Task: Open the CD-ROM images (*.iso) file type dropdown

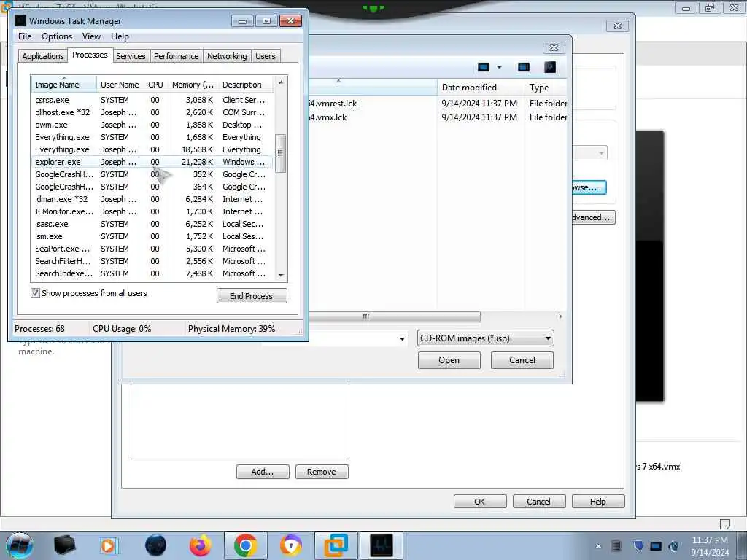Action: pyautogui.click(x=485, y=338)
